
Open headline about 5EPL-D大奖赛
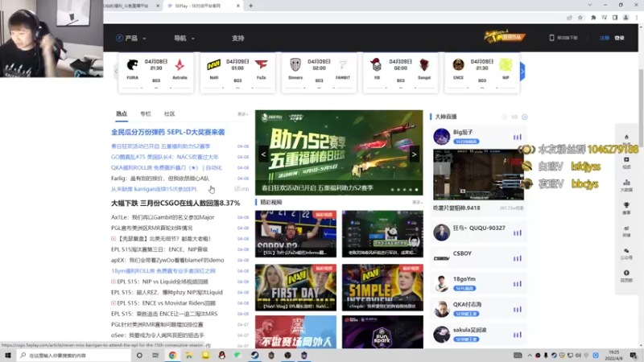pos(168,132)
